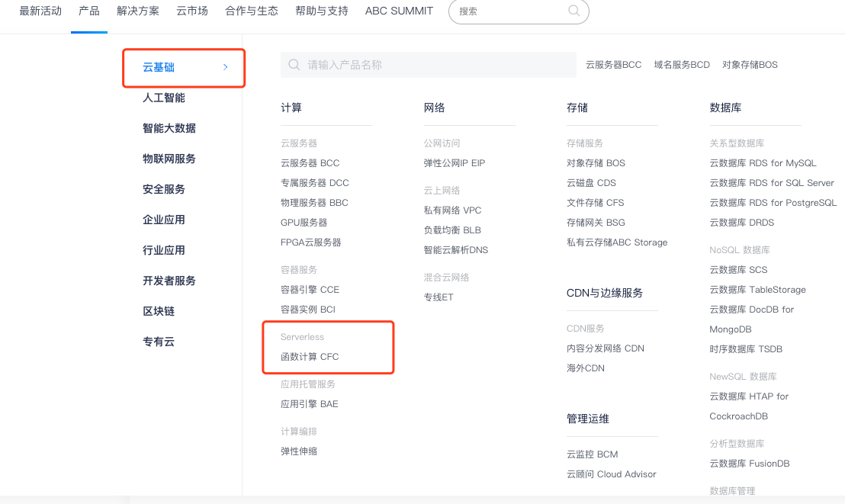845x504 pixels.
Task: Select 专有云 category in sidebar
Action: tap(159, 342)
